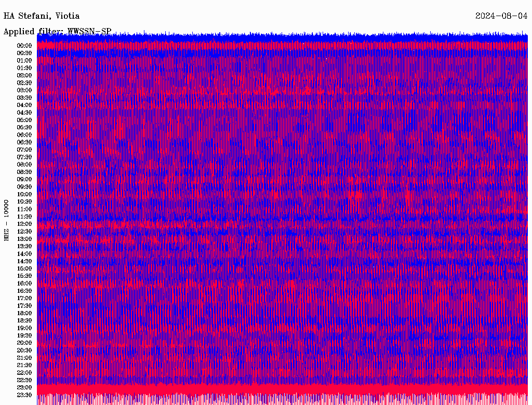Select the 21:00 time label
532x405 pixels.
tap(24, 358)
